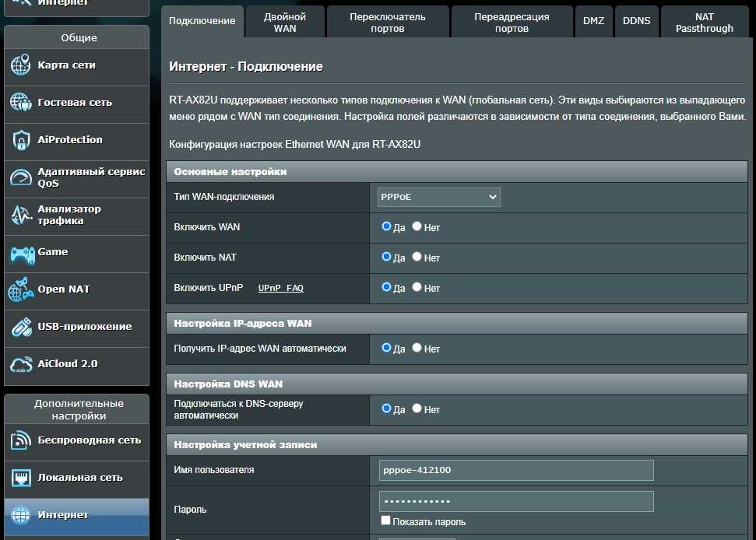The image size is (756, 540).
Task: Open the USB-приложение menu item
Action: [x=76, y=328]
